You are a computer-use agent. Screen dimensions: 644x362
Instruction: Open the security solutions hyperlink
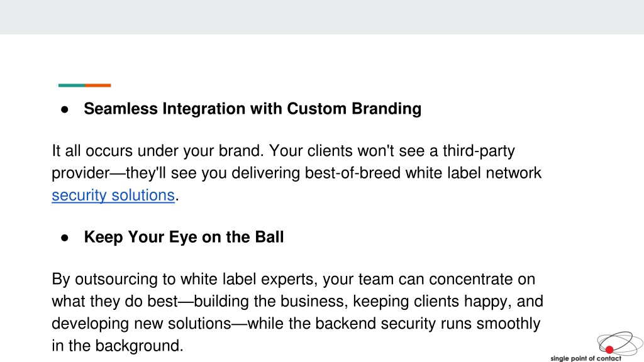113,195
